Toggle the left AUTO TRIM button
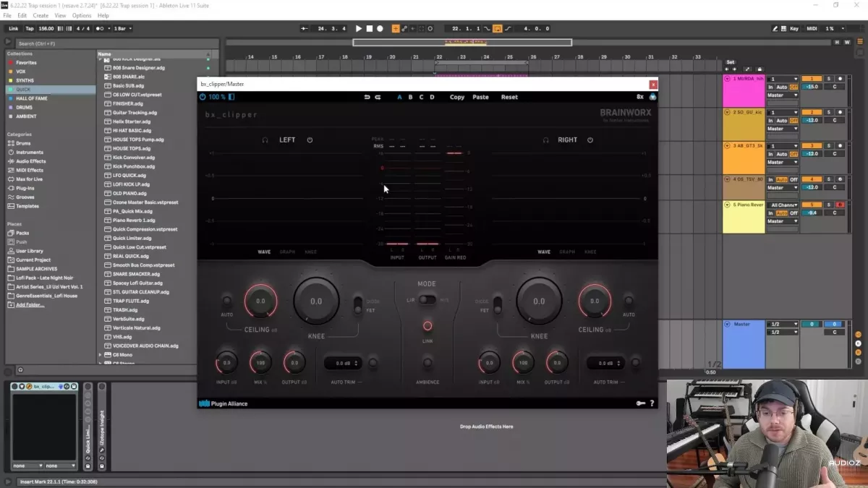Image resolution: width=868 pixels, height=488 pixels. (x=373, y=363)
